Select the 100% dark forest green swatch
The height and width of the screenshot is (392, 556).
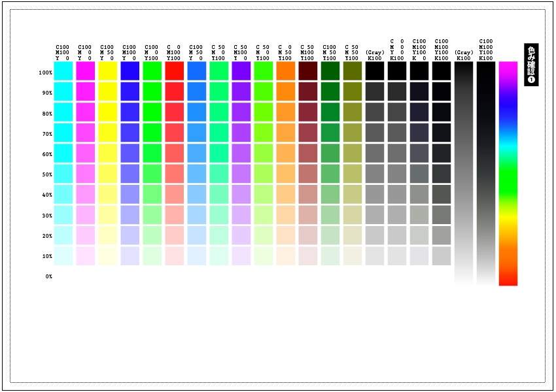pos(330,71)
